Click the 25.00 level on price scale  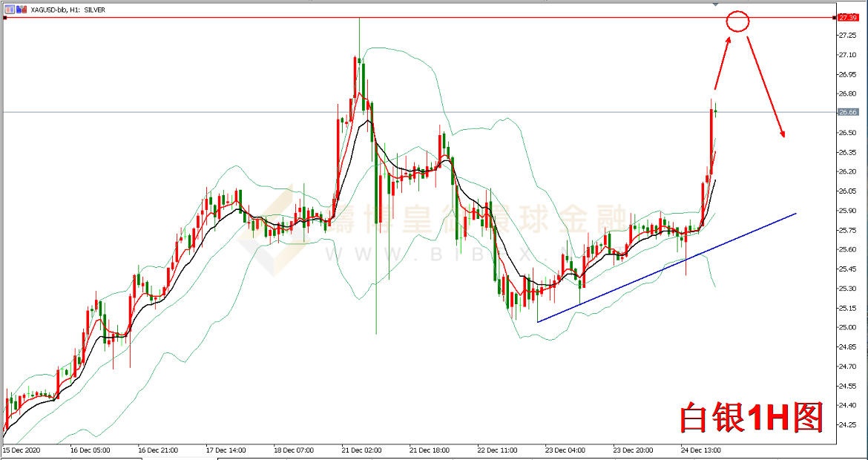coord(849,327)
